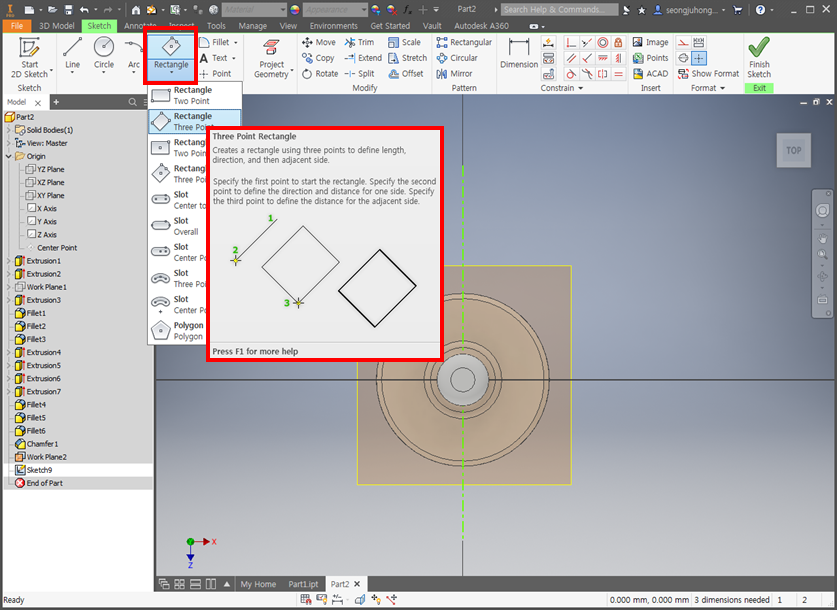Choose Rectangular pattern tool
Image resolution: width=837 pixels, height=610 pixels.
click(464, 42)
